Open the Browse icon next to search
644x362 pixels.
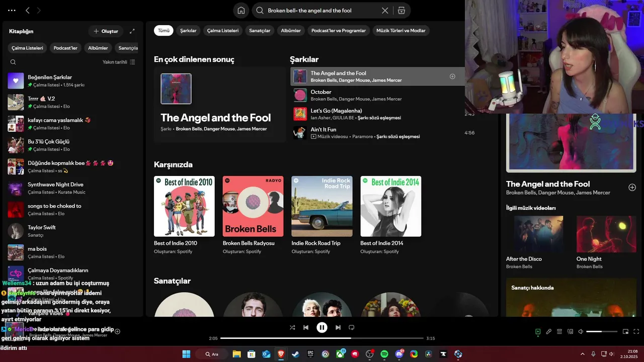(401, 11)
